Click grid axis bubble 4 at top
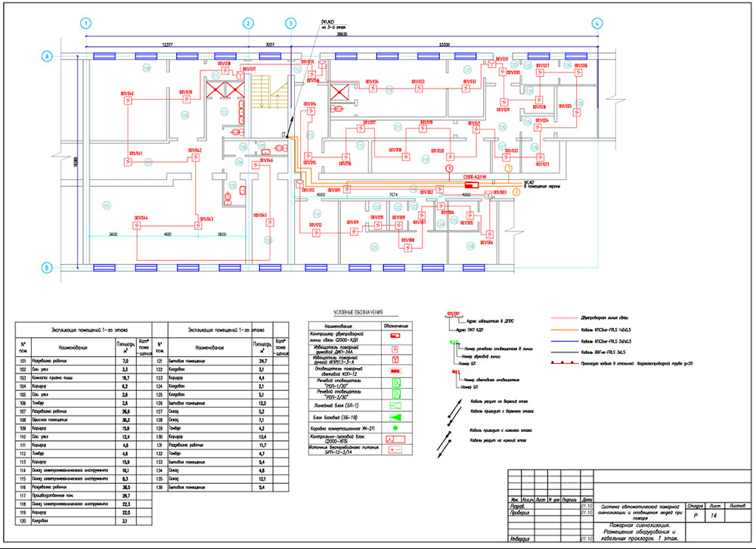756x549 pixels. pos(597,23)
